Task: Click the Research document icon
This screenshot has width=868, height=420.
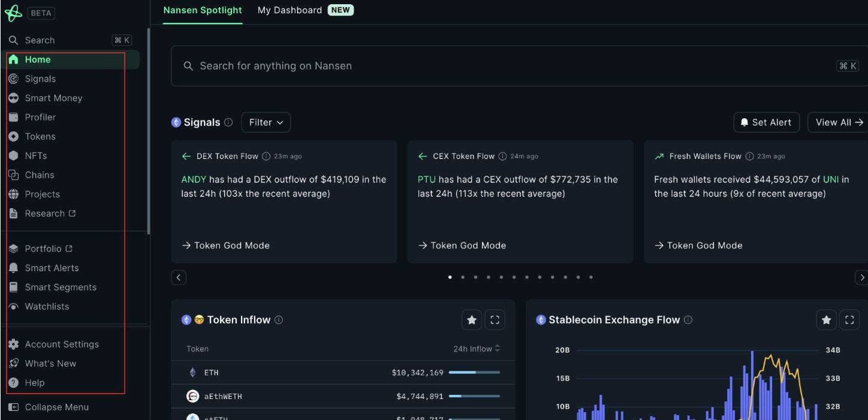Action: coord(14,213)
